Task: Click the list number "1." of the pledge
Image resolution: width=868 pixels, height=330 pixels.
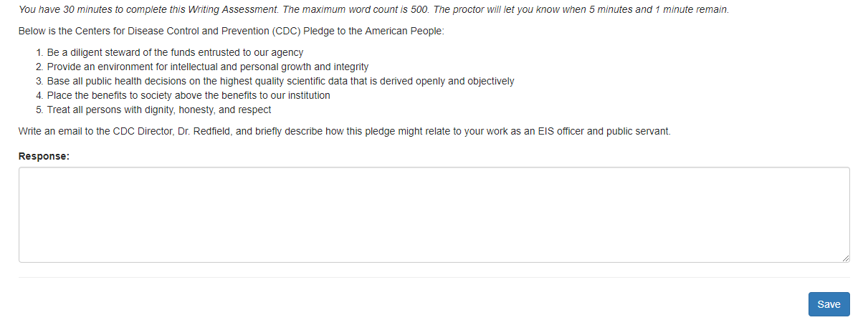Action: pyautogui.click(x=40, y=52)
